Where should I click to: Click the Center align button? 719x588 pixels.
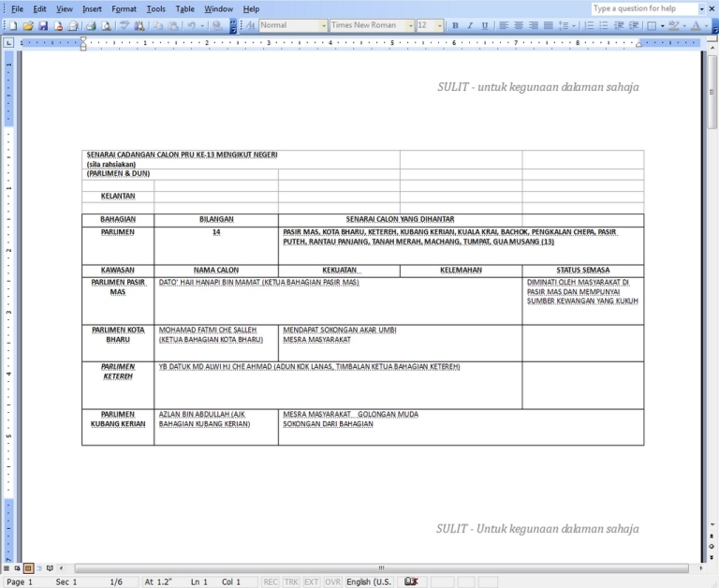click(x=518, y=26)
